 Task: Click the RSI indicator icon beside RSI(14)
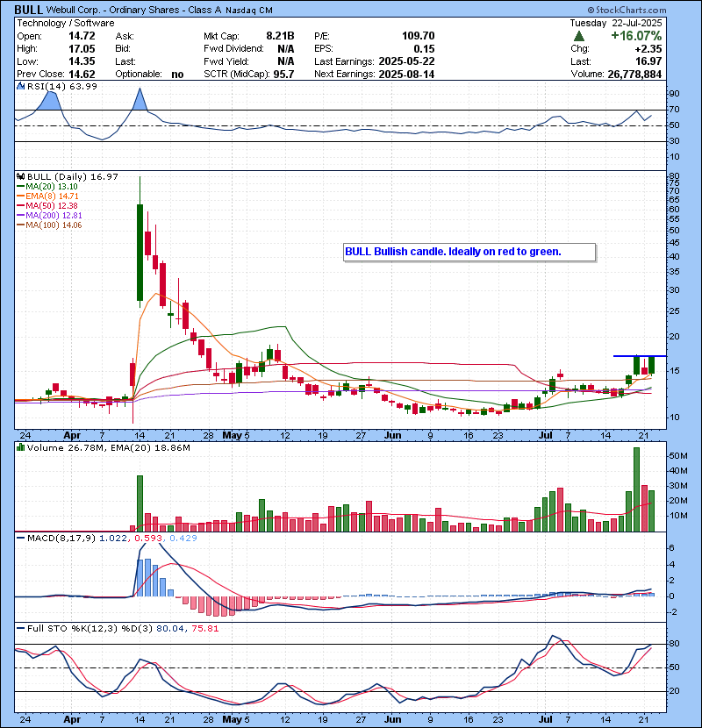(21, 86)
